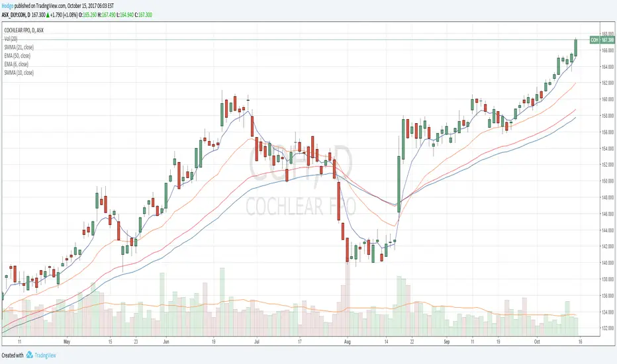Click the 134.000 price axis label
The image size is (617, 364).
point(607,312)
